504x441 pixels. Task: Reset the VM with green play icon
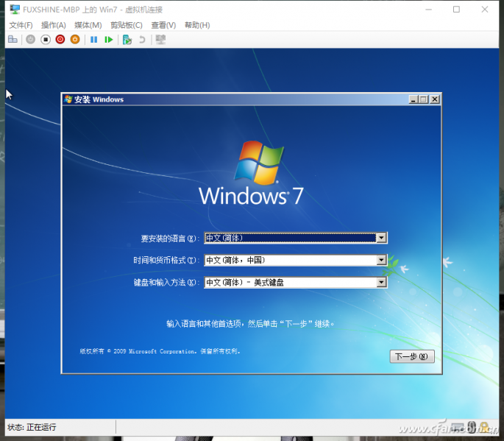tap(109, 40)
